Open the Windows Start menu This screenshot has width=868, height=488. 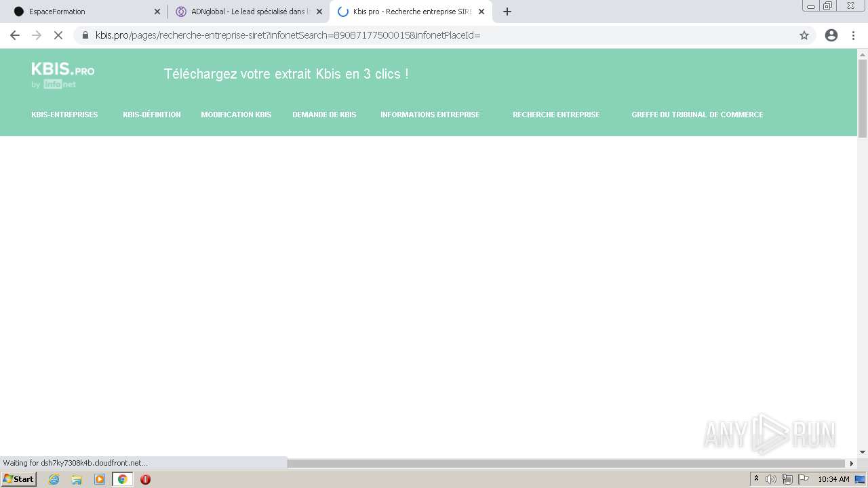tap(18, 479)
